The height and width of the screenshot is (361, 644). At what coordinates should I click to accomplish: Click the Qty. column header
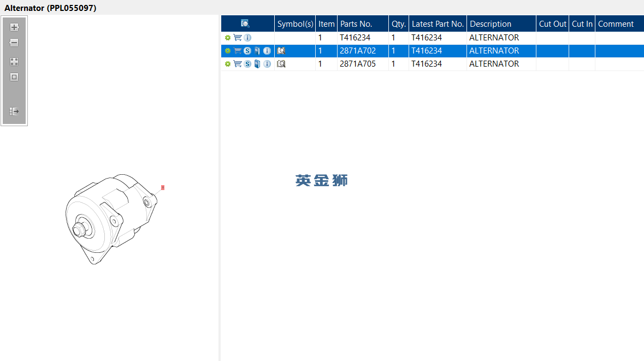pos(399,24)
